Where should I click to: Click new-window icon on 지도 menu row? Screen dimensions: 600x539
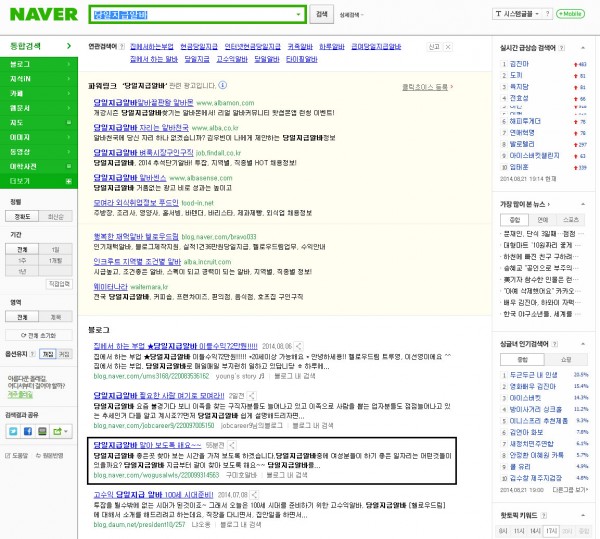69,122
